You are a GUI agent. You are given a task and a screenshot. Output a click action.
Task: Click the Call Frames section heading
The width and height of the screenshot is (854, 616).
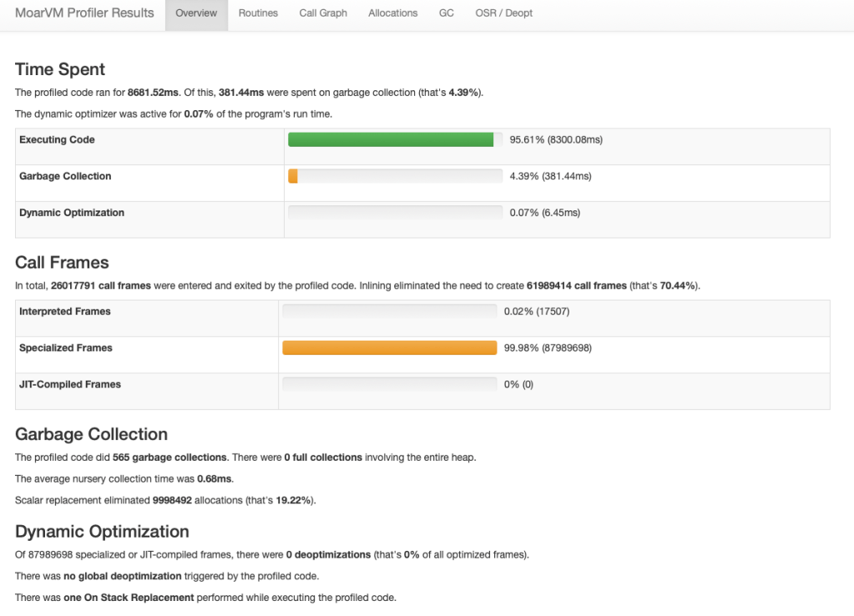click(62, 262)
